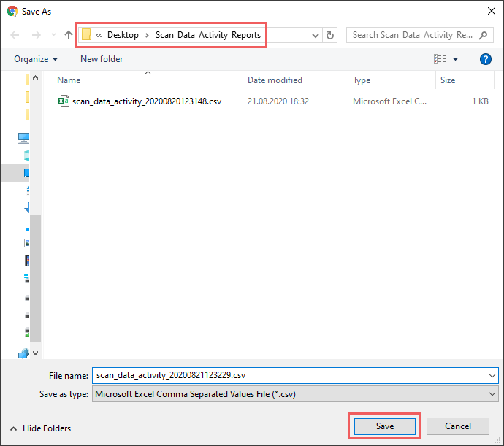The image size is (504, 446).
Task: Select This PC in the navigation pane
Action: pyautogui.click(x=23, y=137)
